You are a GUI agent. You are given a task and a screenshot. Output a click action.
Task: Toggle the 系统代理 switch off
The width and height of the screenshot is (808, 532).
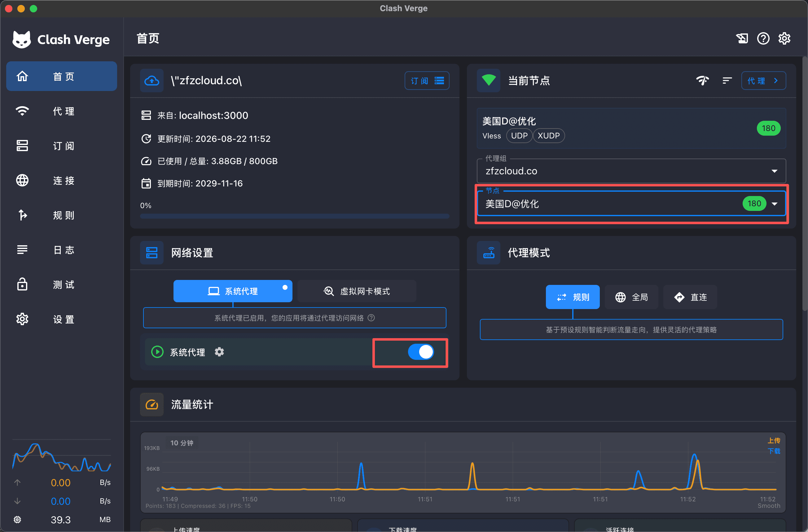point(421,352)
